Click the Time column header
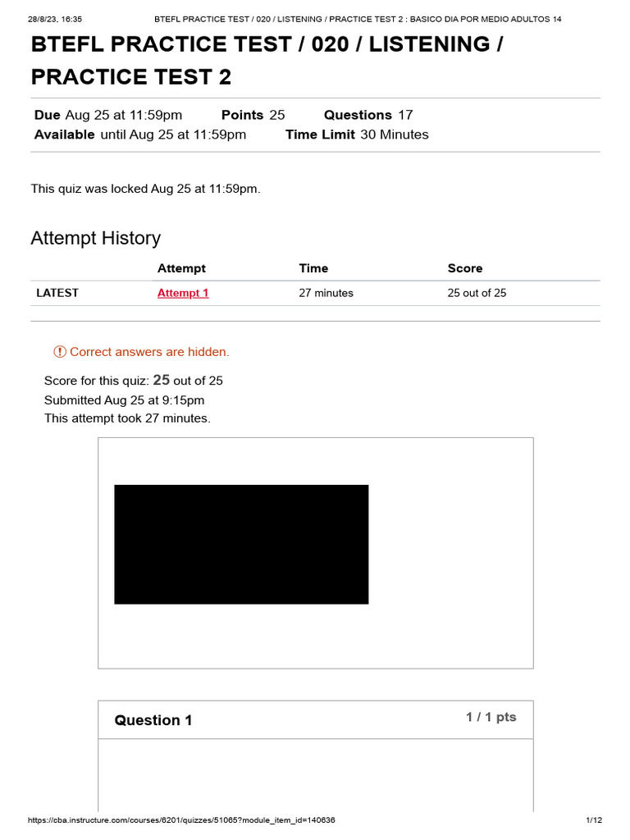This screenshot has height=840, width=630. [x=313, y=268]
